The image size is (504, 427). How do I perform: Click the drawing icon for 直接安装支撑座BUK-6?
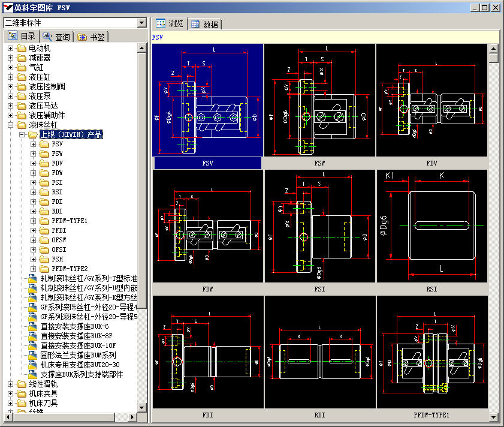34,326
